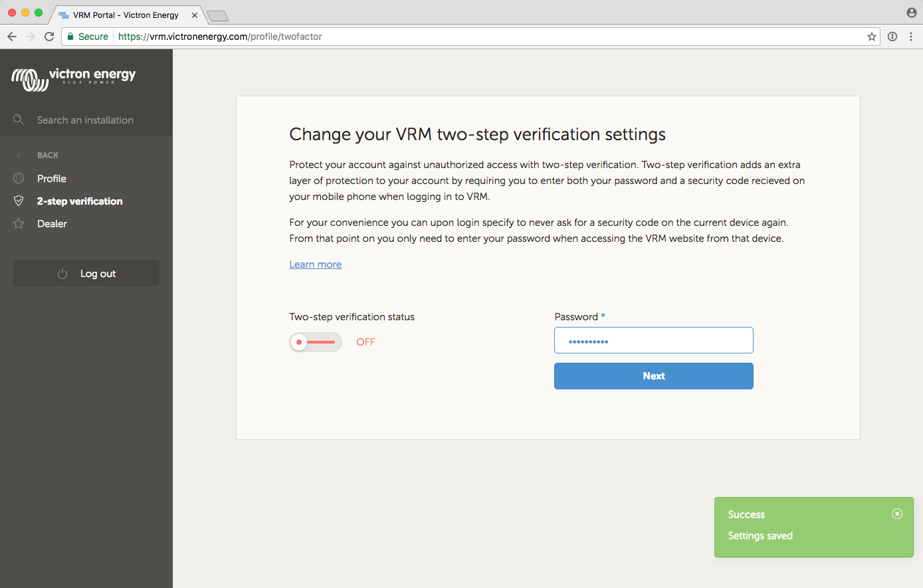This screenshot has width=923, height=588.
Task: Click the search magnifier icon in sidebar
Action: pos(19,120)
